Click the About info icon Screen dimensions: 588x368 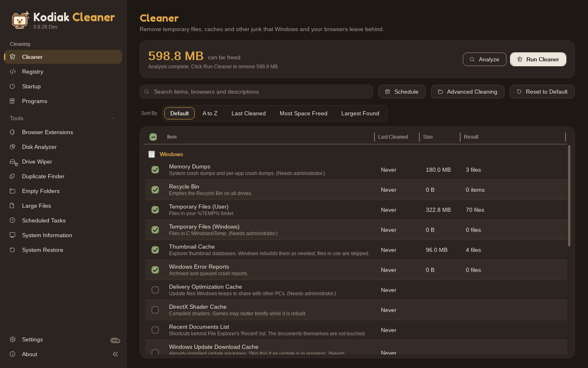pos(13,354)
